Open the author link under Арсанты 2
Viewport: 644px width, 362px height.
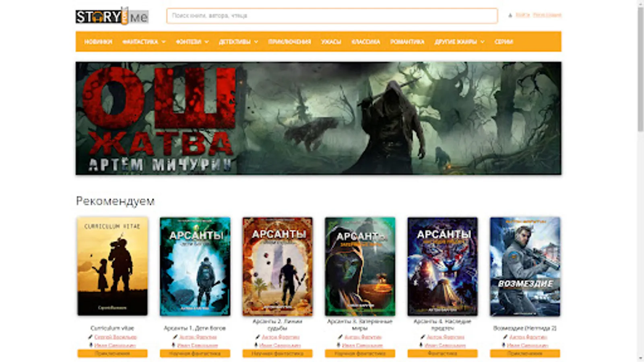click(x=281, y=337)
